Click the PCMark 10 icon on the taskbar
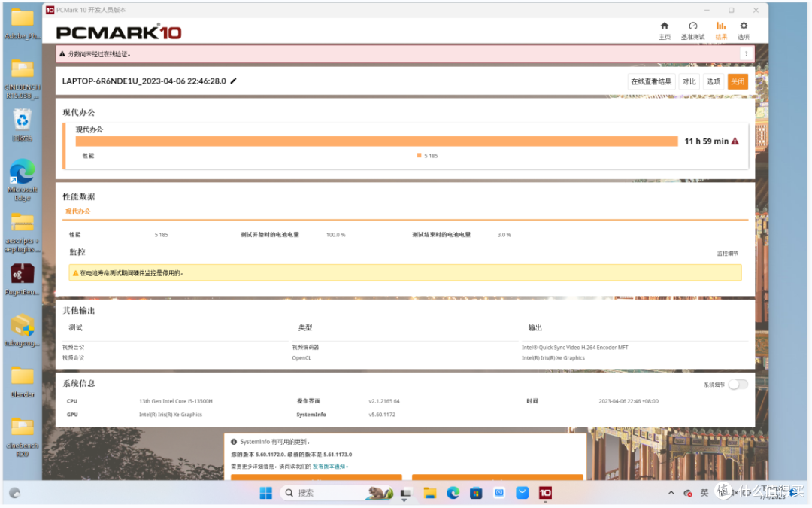The width and height of the screenshot is (812, 508). click(x=545, y=493)
